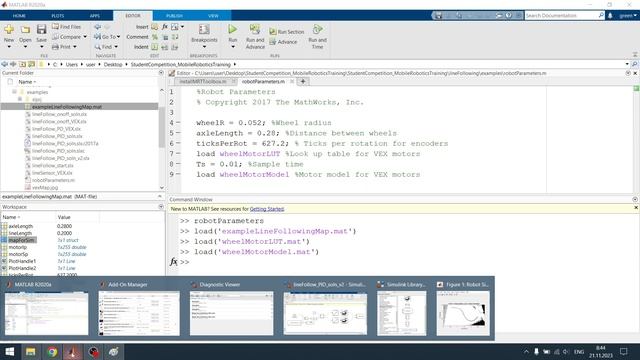Screen dimensions: 640x360
Task: Open the Run dropdown arrow
Action: point(233,47)
